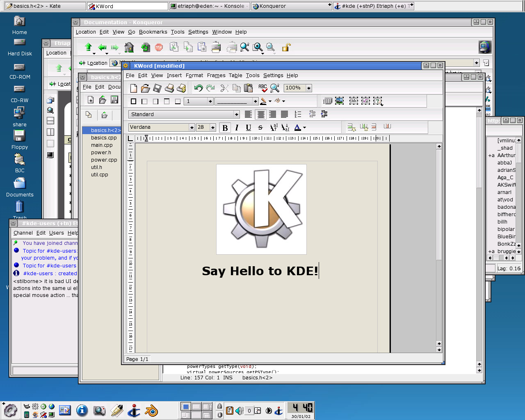The height and width of the screenshot is (420, 525).
Task: Undo the last action in KWord
Action: (x=199, y=88)
